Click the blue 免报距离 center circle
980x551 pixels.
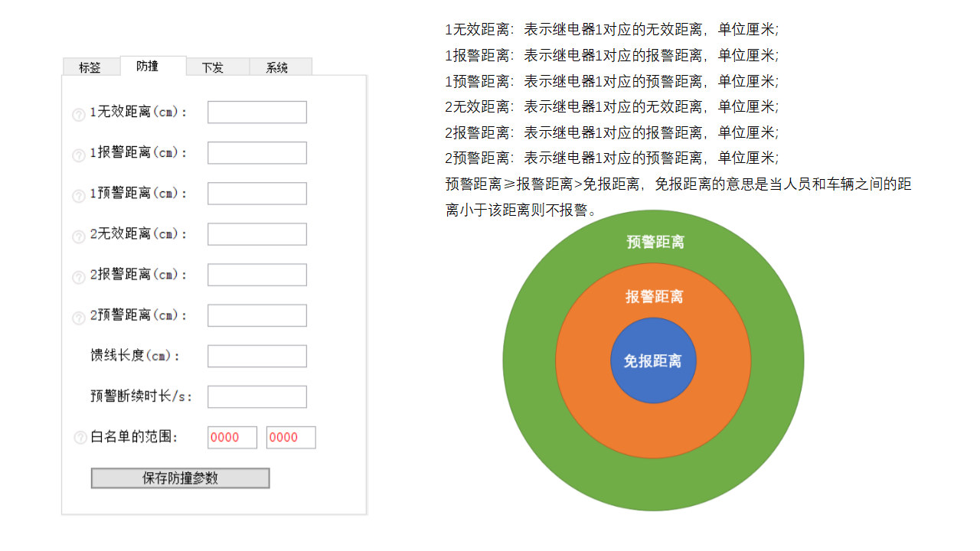653,360
